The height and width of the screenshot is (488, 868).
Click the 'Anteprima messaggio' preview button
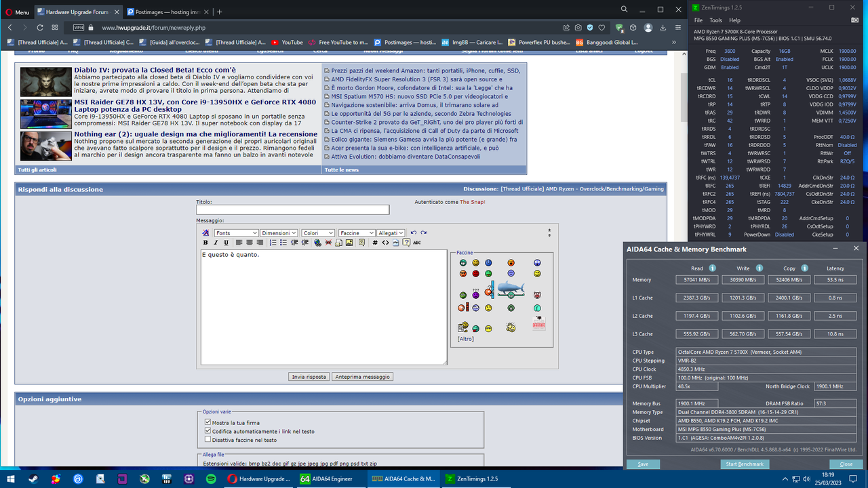pyautogui.click(x=362, y=377)
